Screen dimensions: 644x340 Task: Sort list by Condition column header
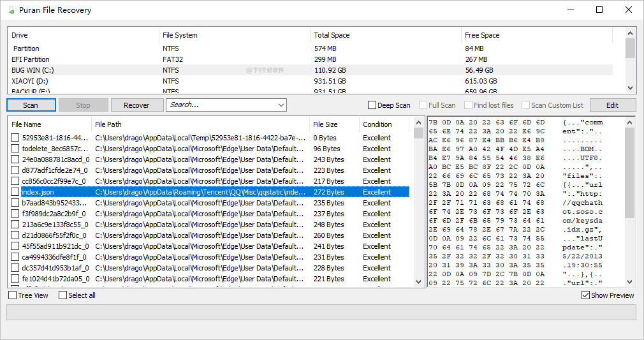[377, 124]
